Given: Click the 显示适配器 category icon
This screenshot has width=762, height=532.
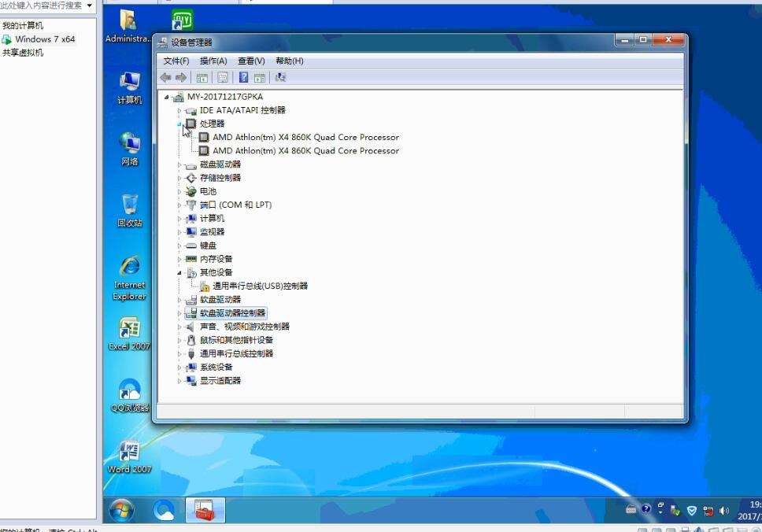Looking at the screenshot, I should click(x=191, y=381).
